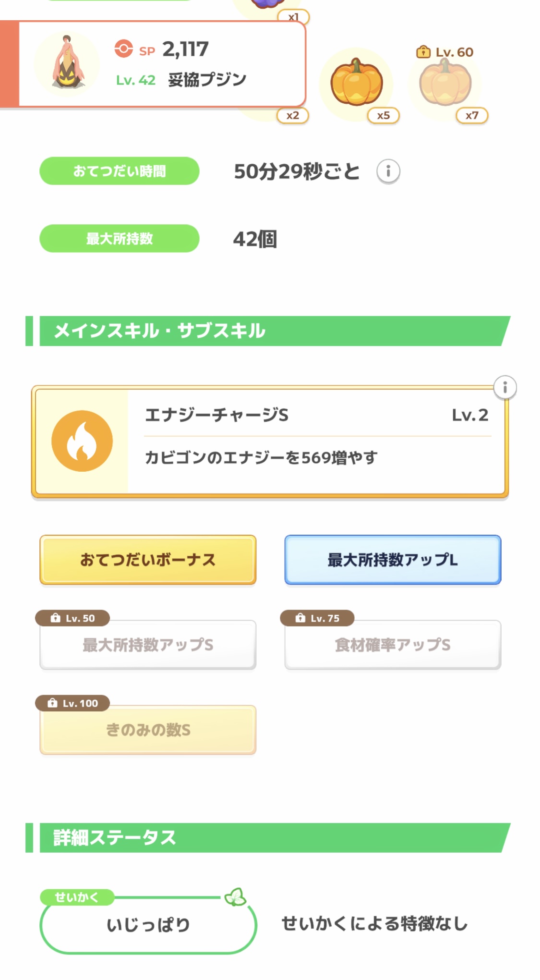The height and width of the screenshot is (980, 540).
Task: Tap the Lv. 50 lock badge
Action: pos(73,618)
